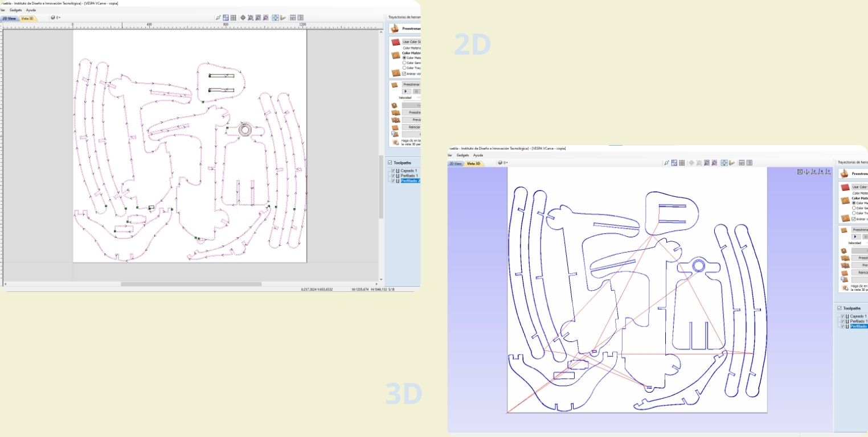The width and height of the screenshot is (868, 437).
Task: Play toolpath simulation in 3D window
Action: pyautogui.click(x=856, y=236)
